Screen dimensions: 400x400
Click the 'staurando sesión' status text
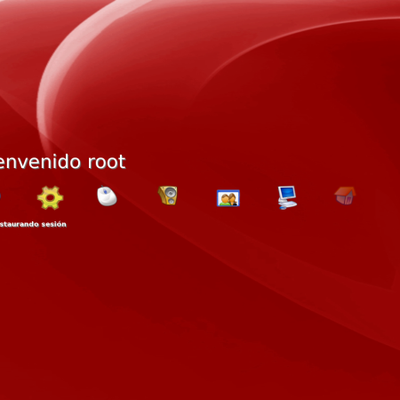[33, 224]
